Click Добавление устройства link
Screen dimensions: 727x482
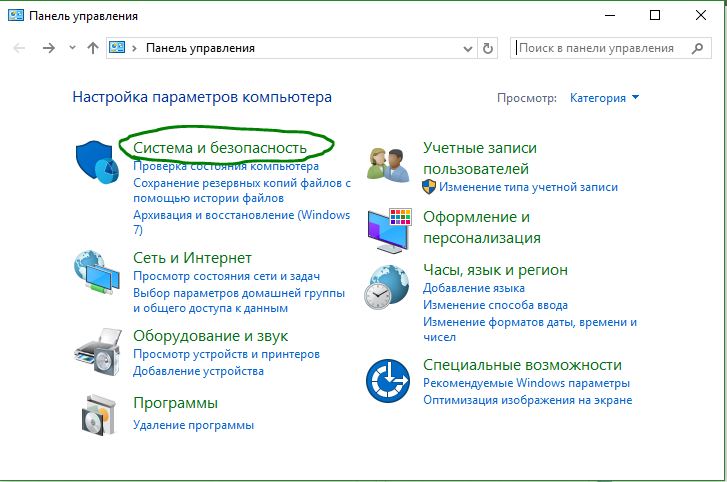click(x=198, y=371)
